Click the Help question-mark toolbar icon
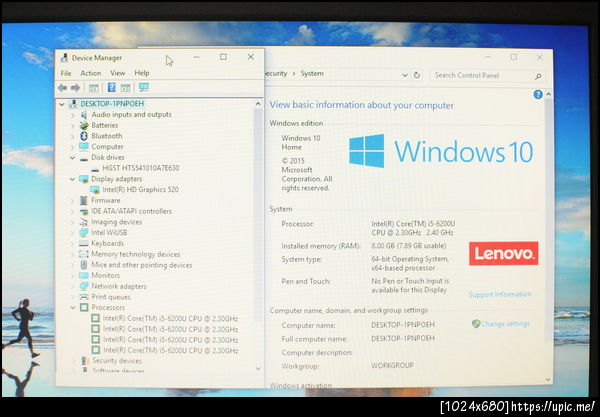Viewport: 600px width, 417px height. (111, 88)
